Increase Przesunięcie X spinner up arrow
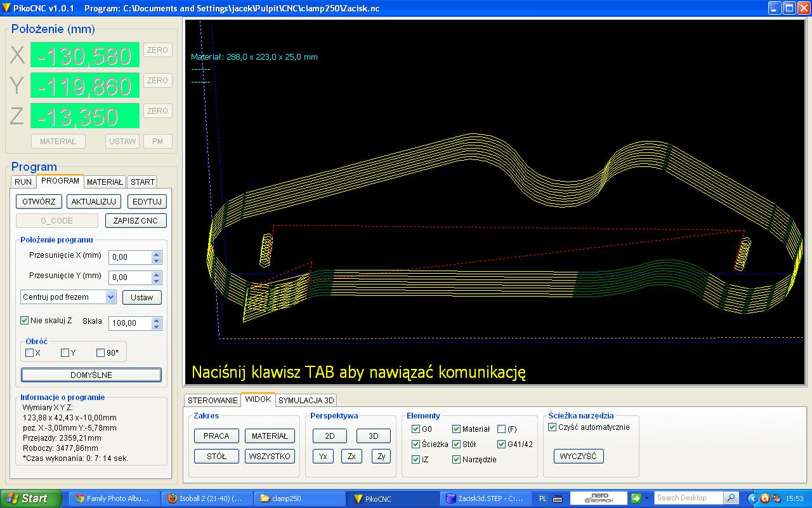812x508 pixels. point(157,254)
